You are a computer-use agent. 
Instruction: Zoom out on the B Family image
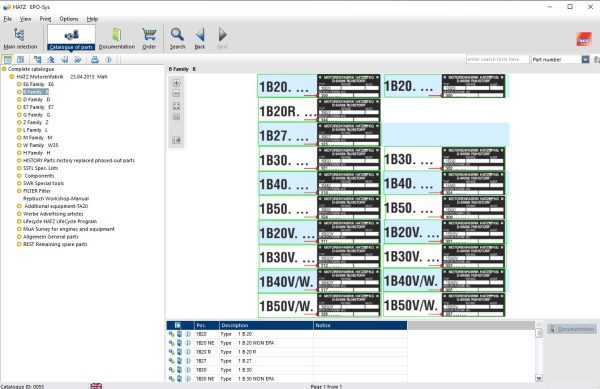[176, 94]
